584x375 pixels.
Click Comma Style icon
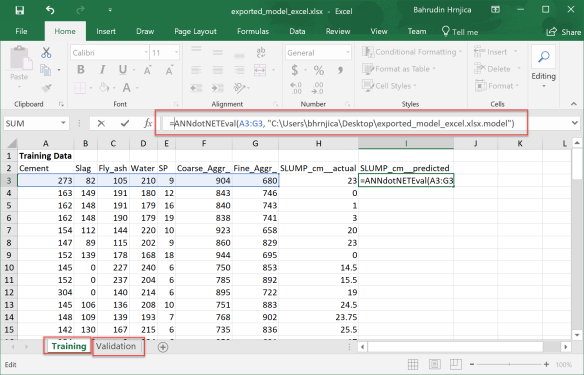tap(340, 70)
